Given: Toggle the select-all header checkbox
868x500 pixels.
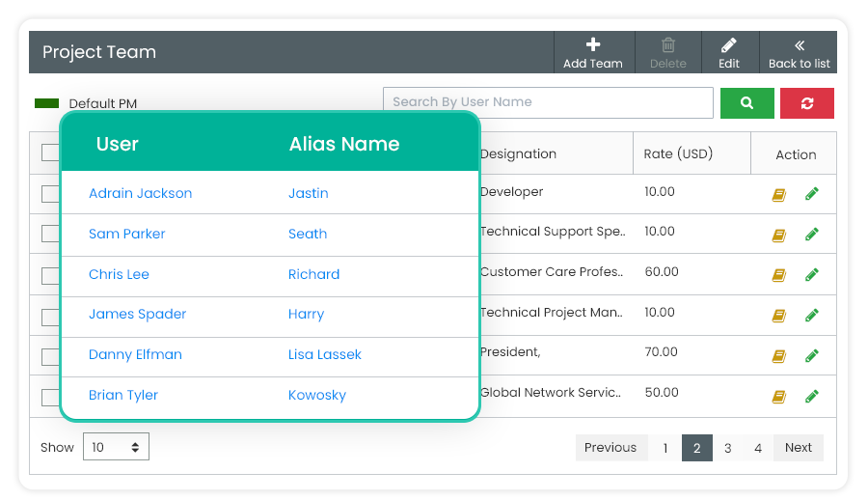Looking at the screenshot, I should click(x=50, y=153).
